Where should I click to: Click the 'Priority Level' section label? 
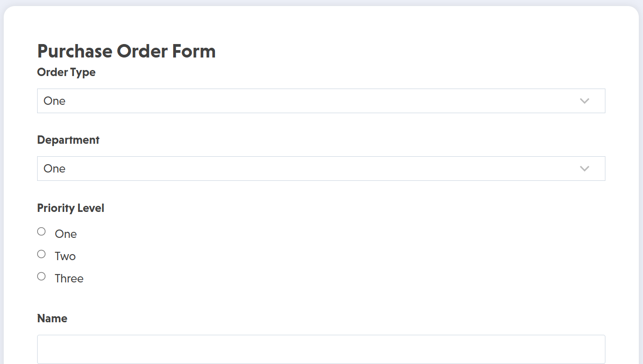pyautogui.click(x=70, y=208)
